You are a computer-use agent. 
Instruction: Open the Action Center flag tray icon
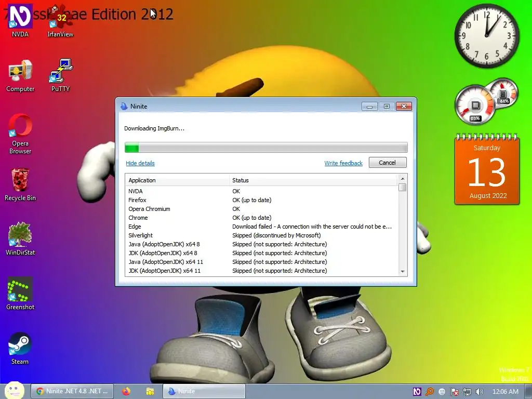tap(454, 392)
